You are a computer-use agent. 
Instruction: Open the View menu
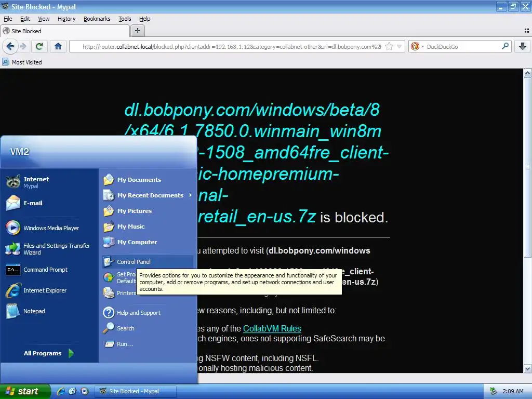(x=44, y=19)
